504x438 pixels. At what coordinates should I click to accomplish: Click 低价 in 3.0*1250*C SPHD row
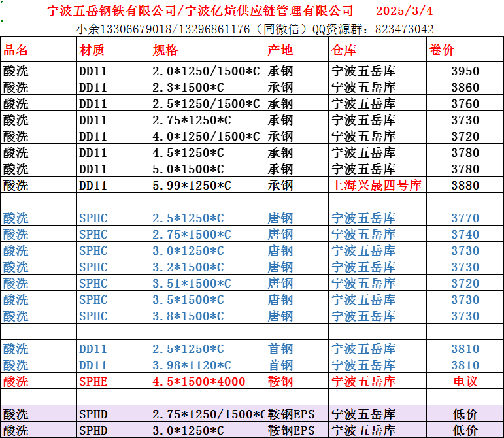coord(465,431)
